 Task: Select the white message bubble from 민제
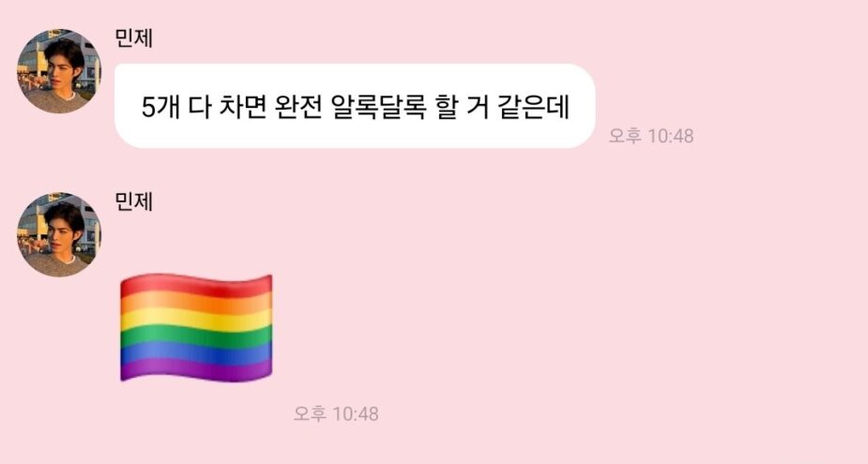pyautogui.click(x=355, y=106)
